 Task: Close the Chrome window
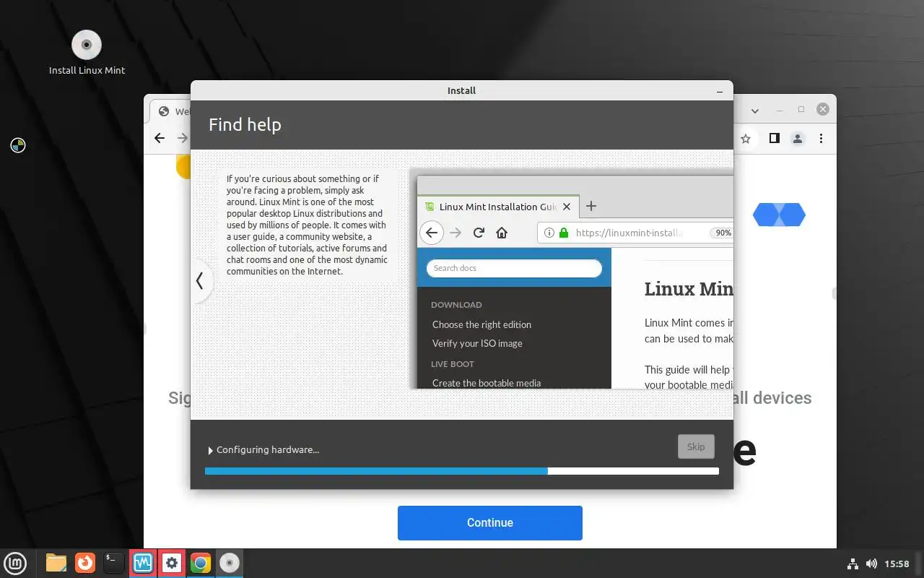pos(823,110)
